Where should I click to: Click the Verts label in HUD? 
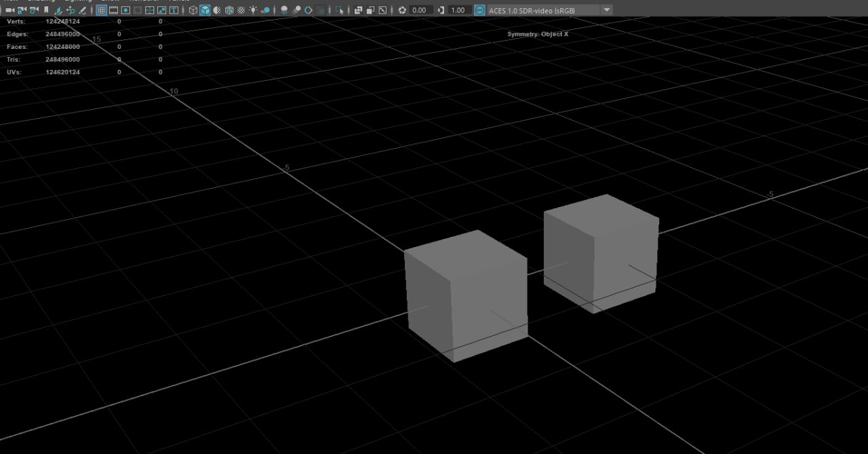(16, 22)
